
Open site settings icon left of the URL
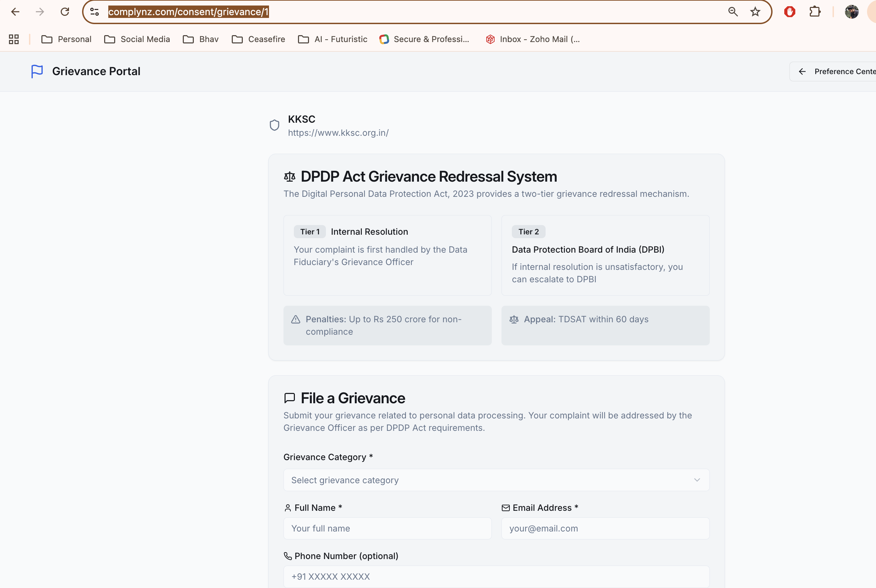click(94, 12)
